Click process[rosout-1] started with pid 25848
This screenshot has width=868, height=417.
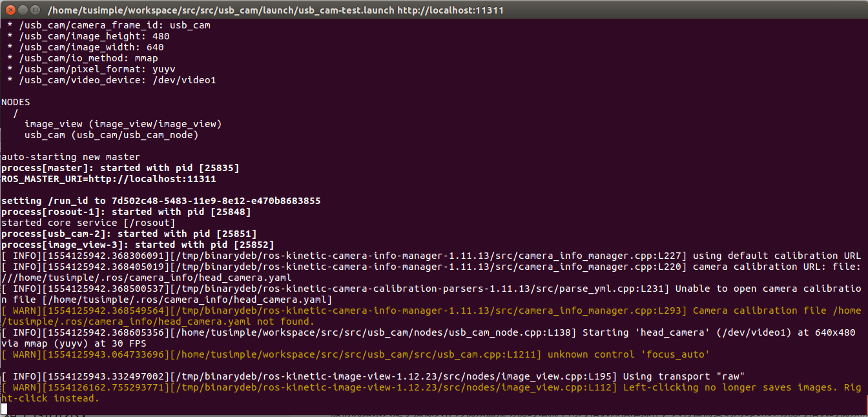[x=126, y=212]
